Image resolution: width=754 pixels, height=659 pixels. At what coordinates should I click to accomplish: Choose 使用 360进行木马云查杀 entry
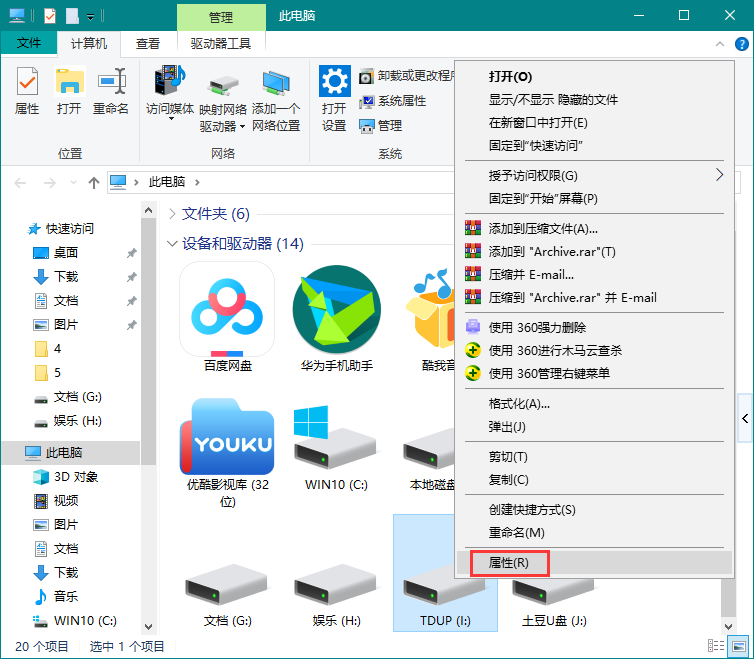coord(594,351)
